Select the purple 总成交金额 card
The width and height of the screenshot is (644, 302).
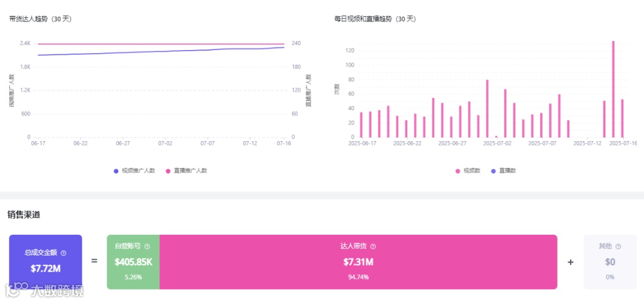point(45,261)
